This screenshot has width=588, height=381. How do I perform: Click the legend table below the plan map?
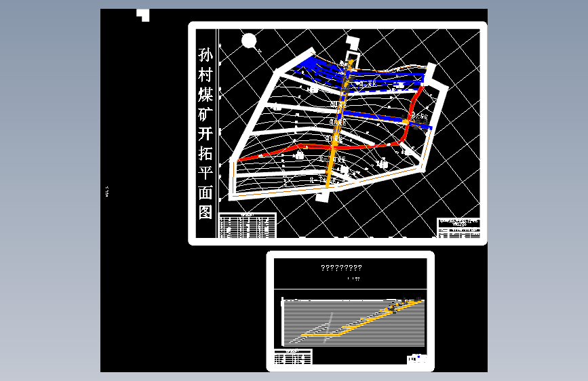(x=247, y=225)
